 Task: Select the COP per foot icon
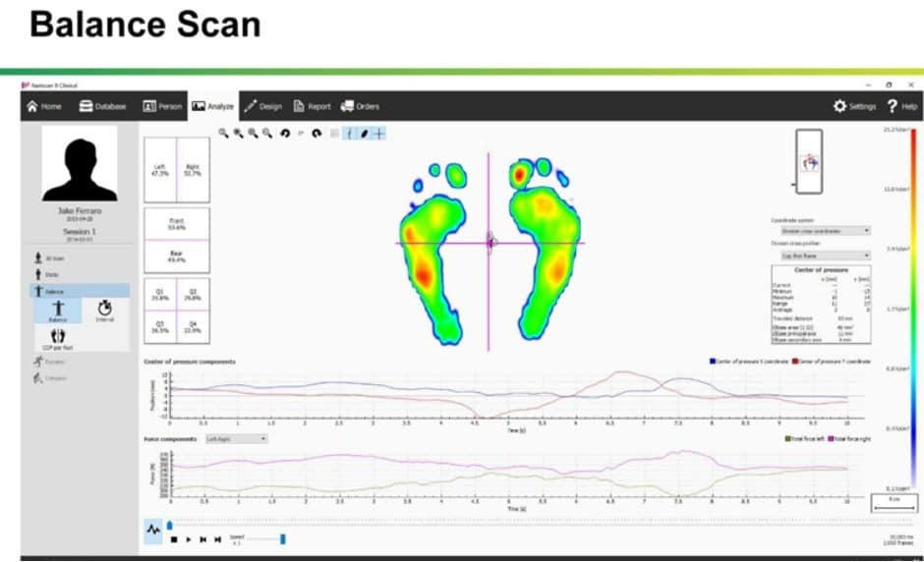click(58, 338)
